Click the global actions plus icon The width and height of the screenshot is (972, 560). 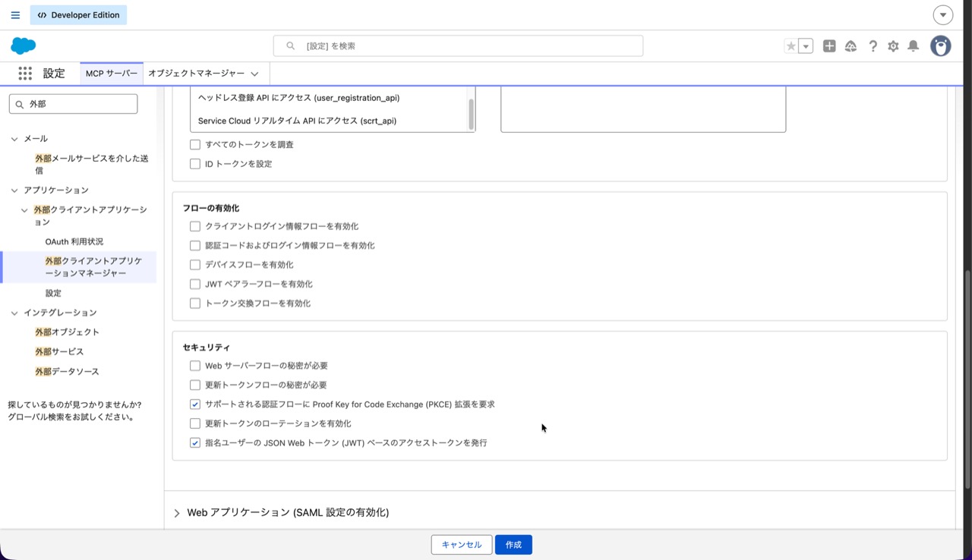829,46
